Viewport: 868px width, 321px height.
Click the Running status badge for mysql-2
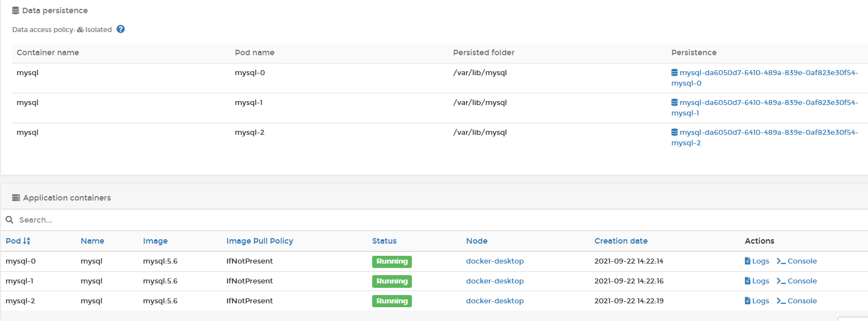(x=392, y=301)
